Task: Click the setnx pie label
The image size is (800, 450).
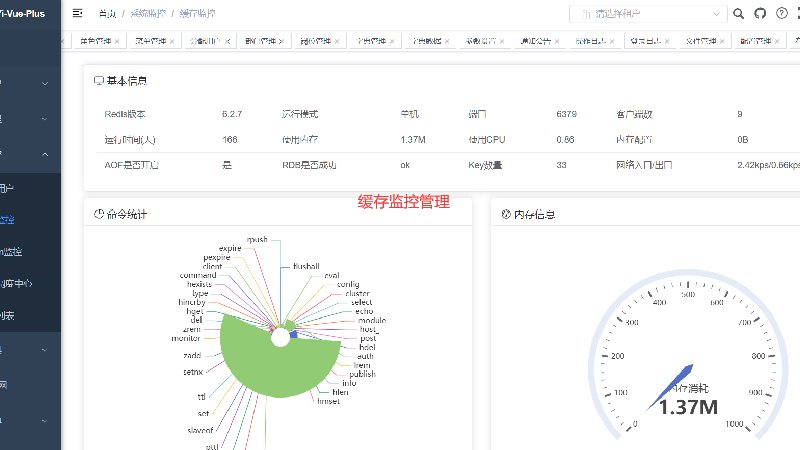Action: 193,372
